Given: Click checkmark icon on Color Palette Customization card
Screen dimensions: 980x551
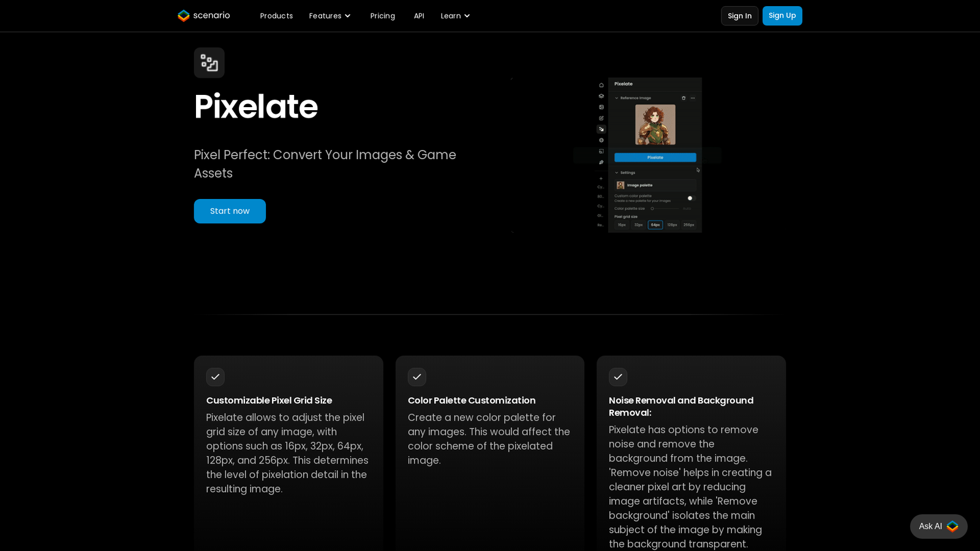Looking at the screenshot, I should pyautogui.click(x=417, y=377).
